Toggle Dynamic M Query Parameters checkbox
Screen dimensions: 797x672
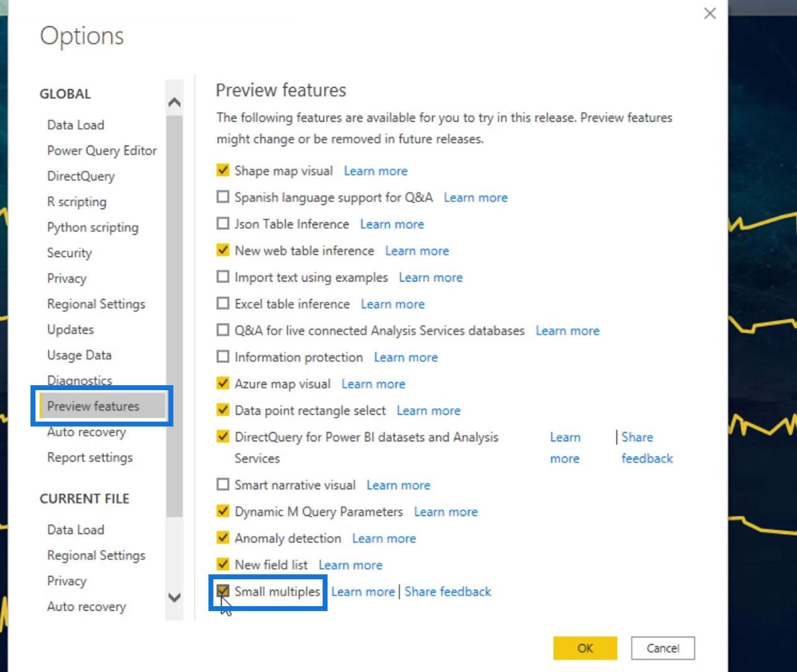coord(222,511)
